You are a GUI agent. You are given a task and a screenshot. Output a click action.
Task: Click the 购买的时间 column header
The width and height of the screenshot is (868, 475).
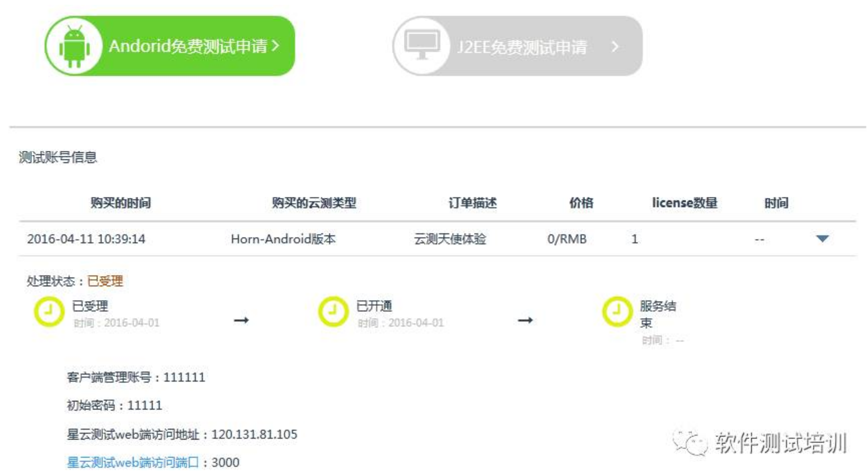tap(120, 203)
